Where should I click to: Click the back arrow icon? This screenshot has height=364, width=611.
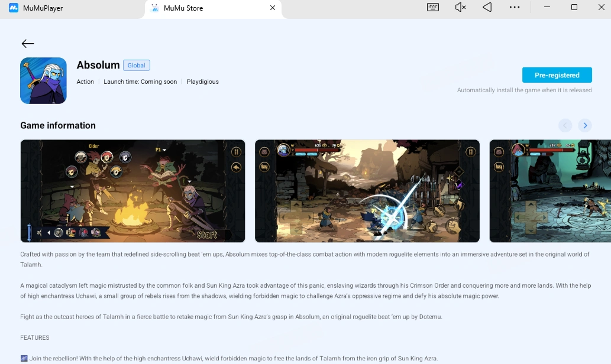click(28, 44)
